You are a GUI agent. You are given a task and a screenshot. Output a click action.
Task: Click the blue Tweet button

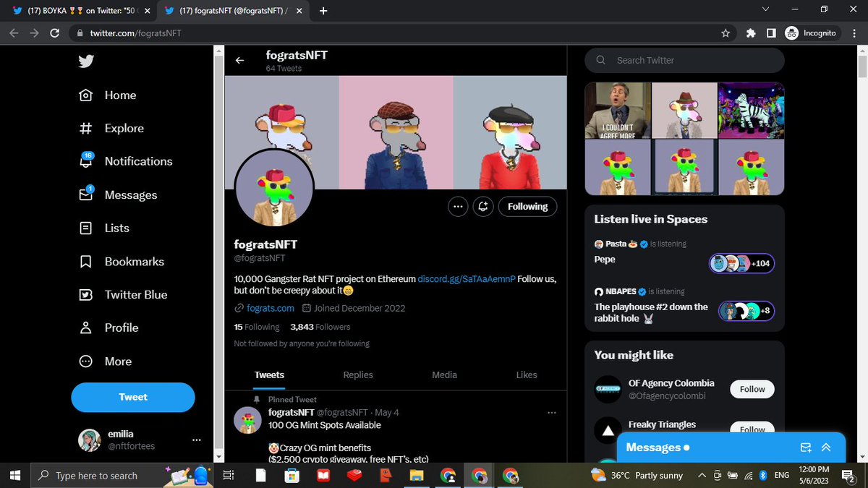[x=133, y=397]
